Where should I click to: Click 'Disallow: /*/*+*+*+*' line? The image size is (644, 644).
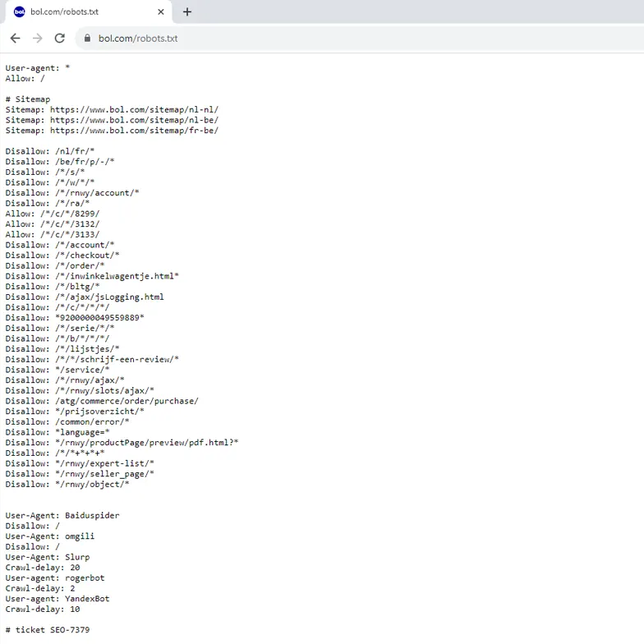(54, 453)
